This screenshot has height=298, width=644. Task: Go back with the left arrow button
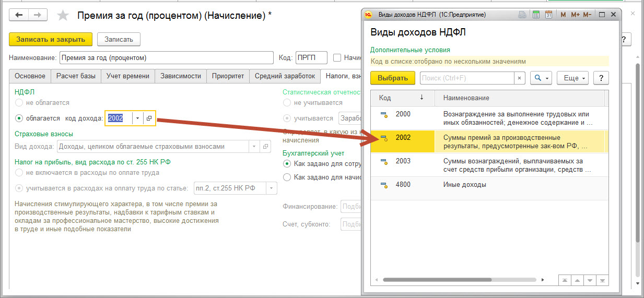coord(19,15)
